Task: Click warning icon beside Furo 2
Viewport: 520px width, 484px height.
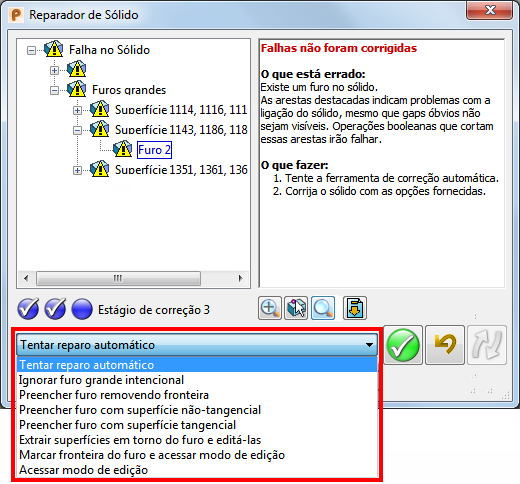Action: pyautogui.click(x=123, y=149)
